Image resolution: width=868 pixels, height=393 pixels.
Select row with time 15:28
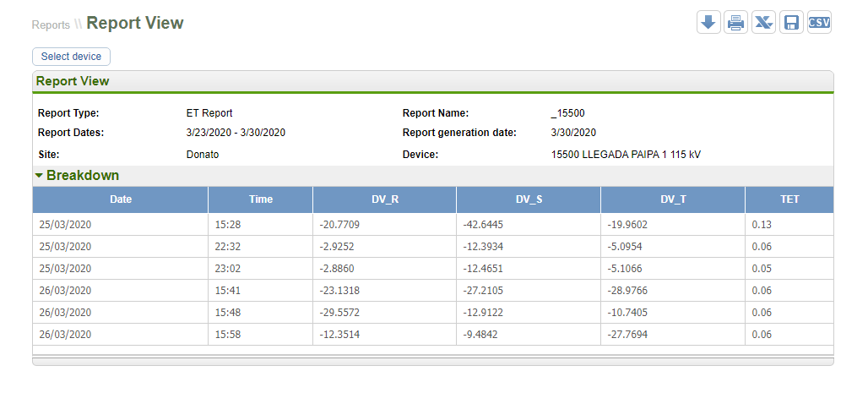[x=260, y=224]
